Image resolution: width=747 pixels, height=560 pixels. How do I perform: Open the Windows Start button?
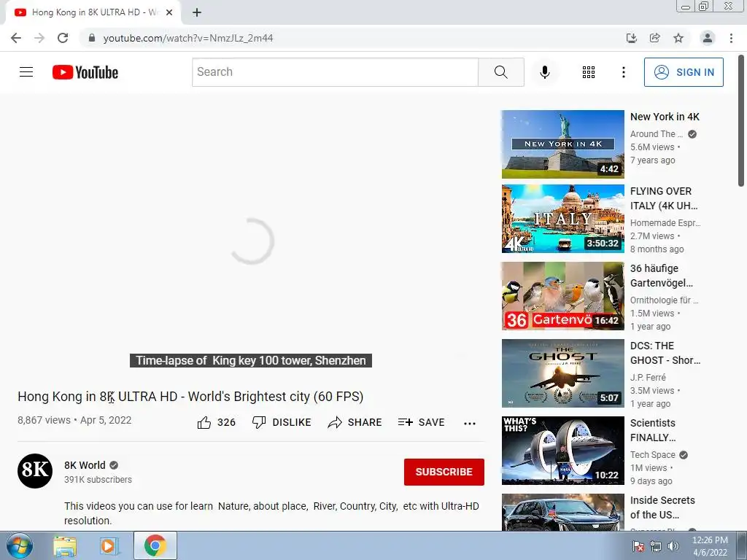coord(20,546)
